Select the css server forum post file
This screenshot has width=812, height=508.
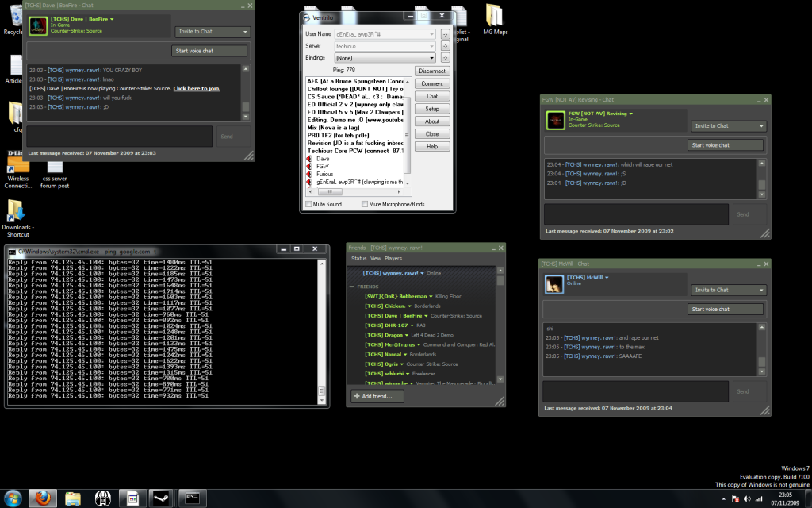tap(55, 174)
